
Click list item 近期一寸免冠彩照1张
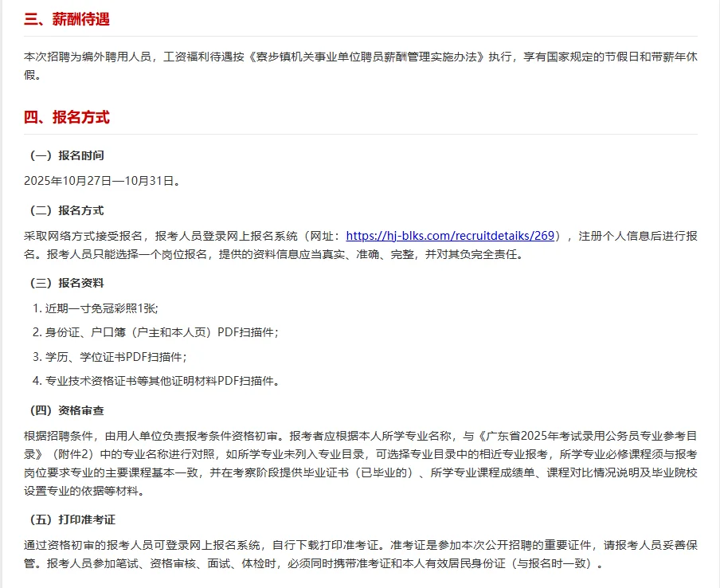[96, 308]
